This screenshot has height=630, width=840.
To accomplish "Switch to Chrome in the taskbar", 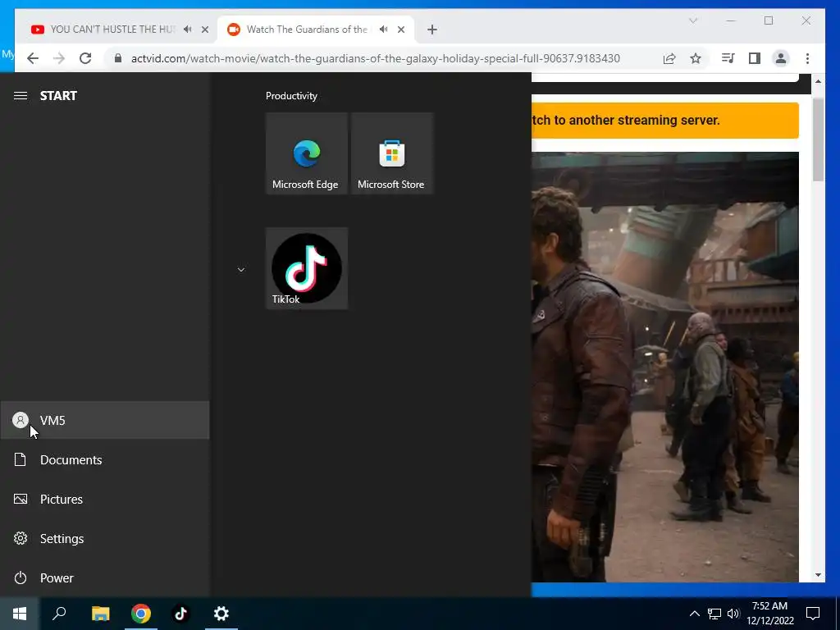I will point(141,614).
